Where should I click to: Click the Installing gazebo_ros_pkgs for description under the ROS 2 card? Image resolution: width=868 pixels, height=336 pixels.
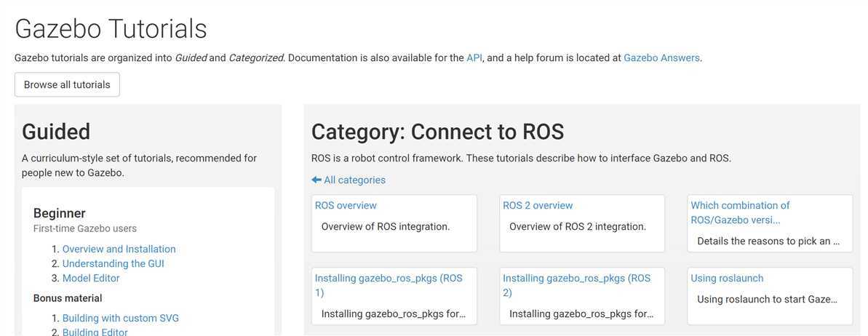581,314
